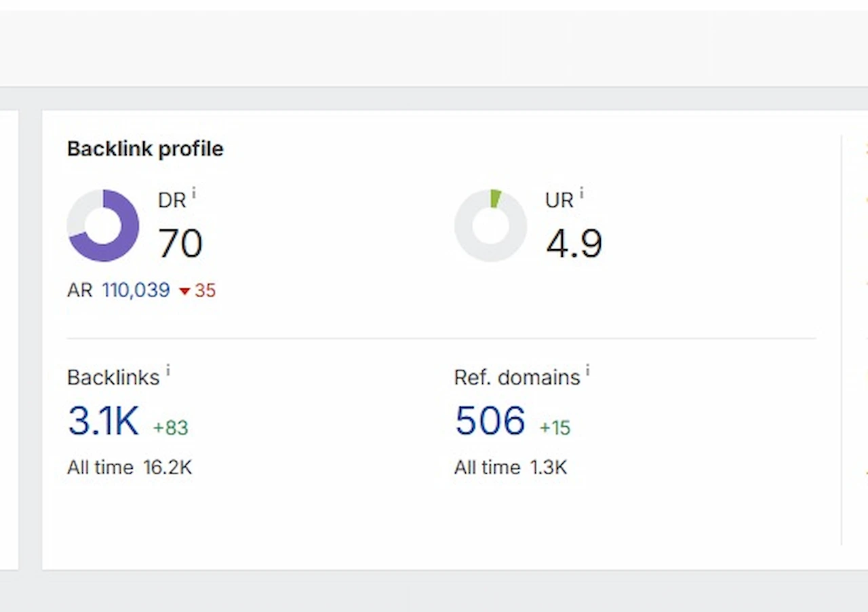This screenshot has height=612, width=868.
Task: Select the UR score 4.9
Action: (574, 243)
